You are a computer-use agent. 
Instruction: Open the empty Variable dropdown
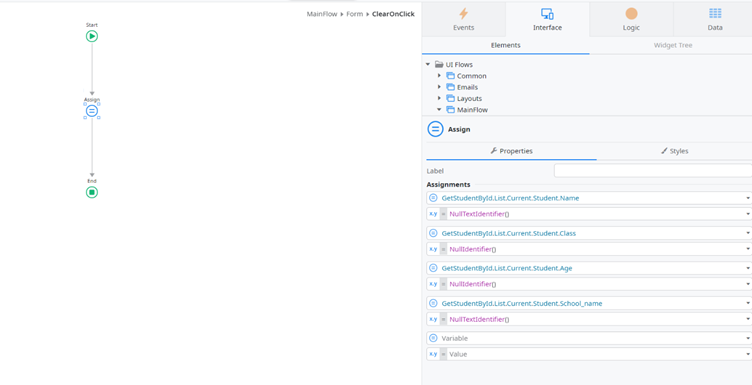coord(748,338)
